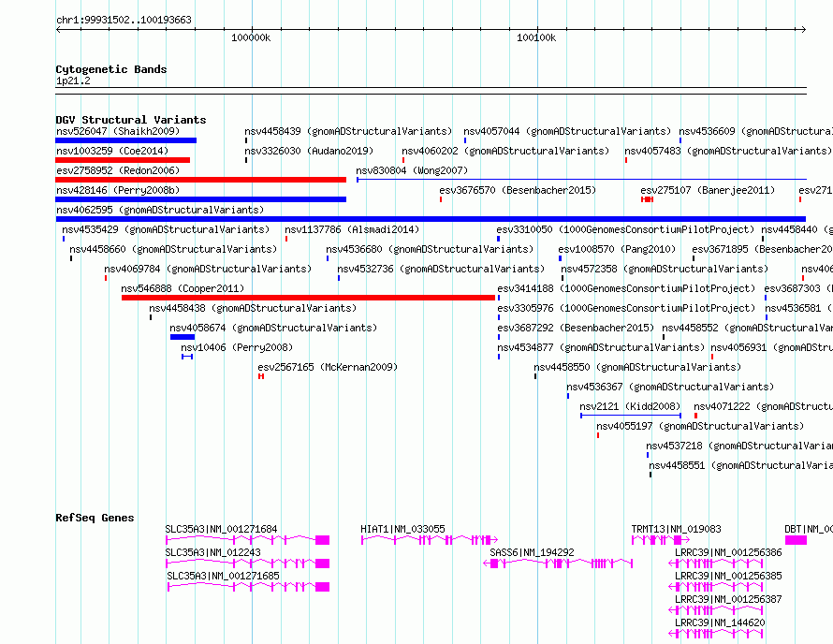Open the nsv4537218 variant label

pos(739,446)
